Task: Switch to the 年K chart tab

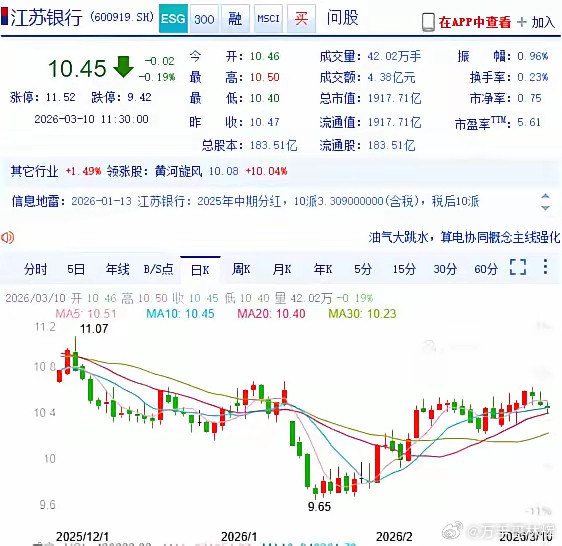Action: pyautogui.click(x=323, y=269)
